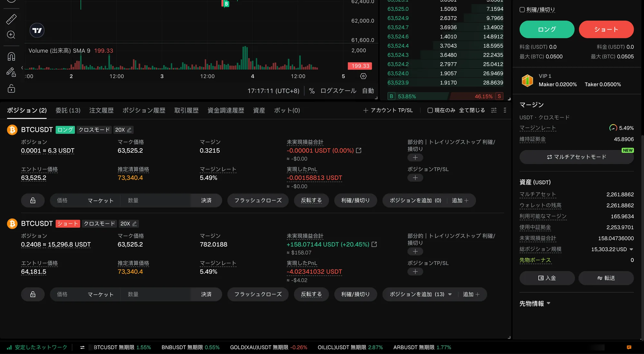Viewport: 644px width, 354px height.
Task: Click the network settings switch icon in status bar
Action: point(82,348)
